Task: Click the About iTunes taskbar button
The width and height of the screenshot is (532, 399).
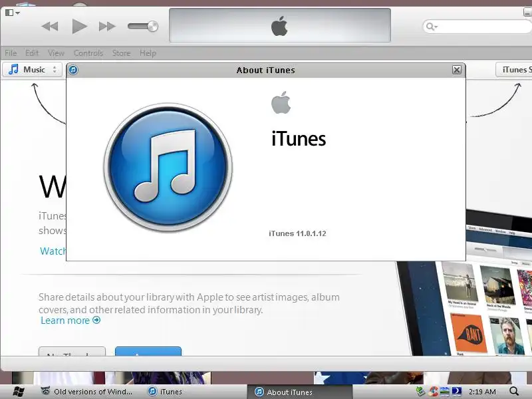Action: coord(300,392)
